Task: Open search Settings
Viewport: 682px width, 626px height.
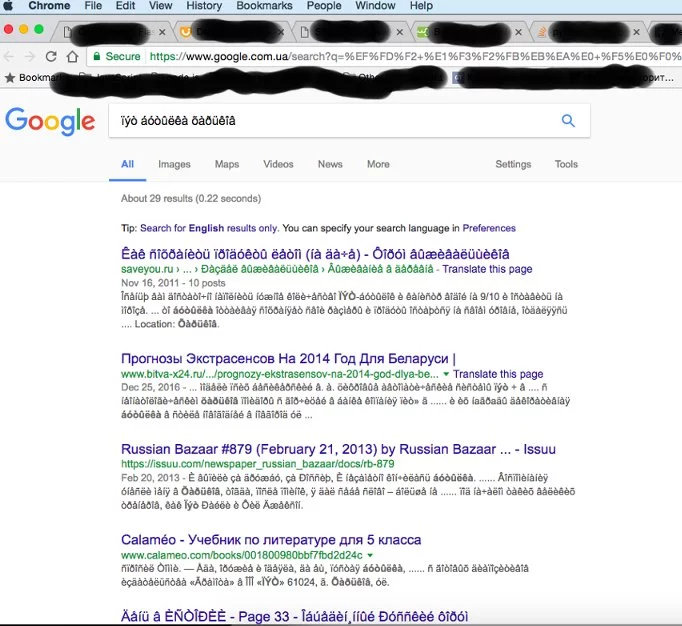Action: tap(513, 164)
